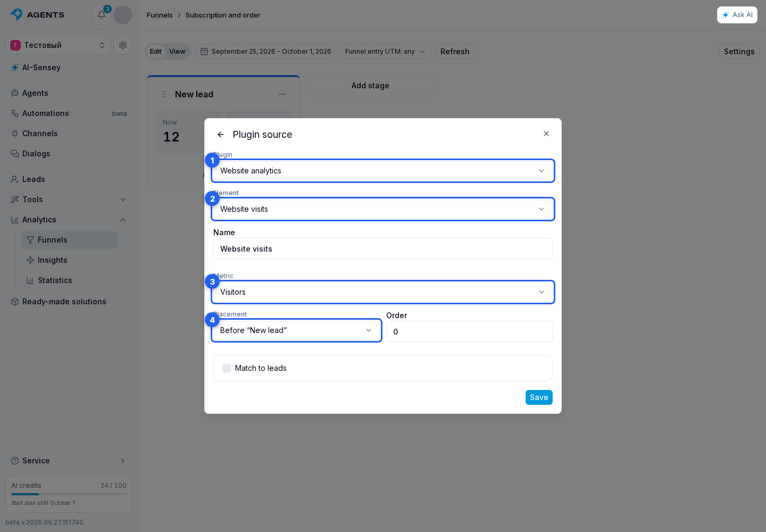Open Leads in sidebar
The width and height of the screenshot is (766, 532).
(x=69, y=179)
